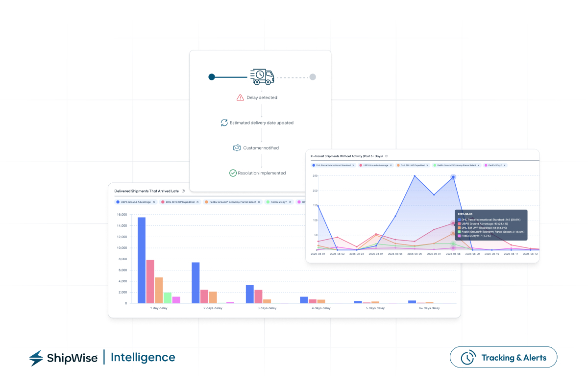Click the green checkmark beside Resolution implemented
Screen dimensions: 588x392
tap(233, 173)
